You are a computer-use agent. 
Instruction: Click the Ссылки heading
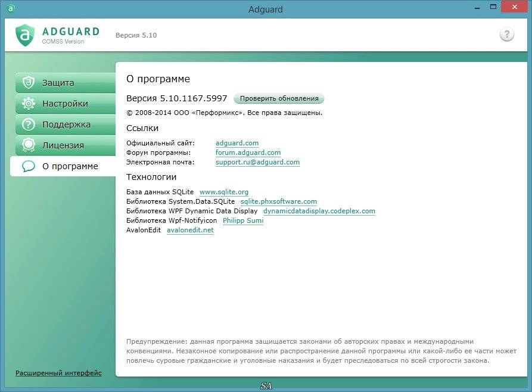pyautogui.click(x=142, y=128)
